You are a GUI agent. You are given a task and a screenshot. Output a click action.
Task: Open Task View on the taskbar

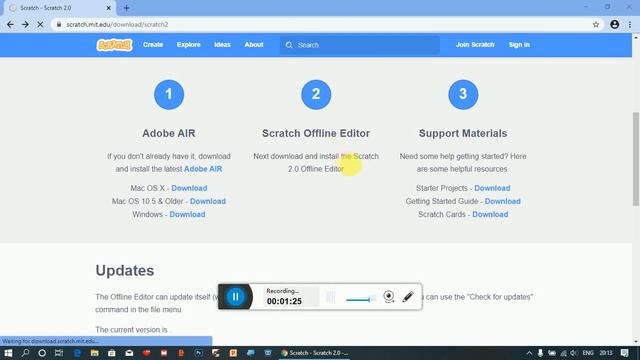[59, 353]
